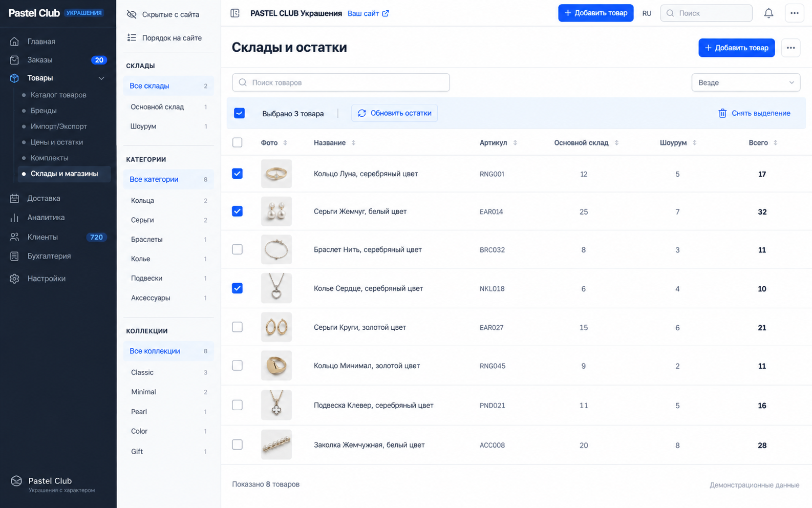Click the Обновить остатки button
The width and height of the screenshot is (812, 508).
coord(394,113)
